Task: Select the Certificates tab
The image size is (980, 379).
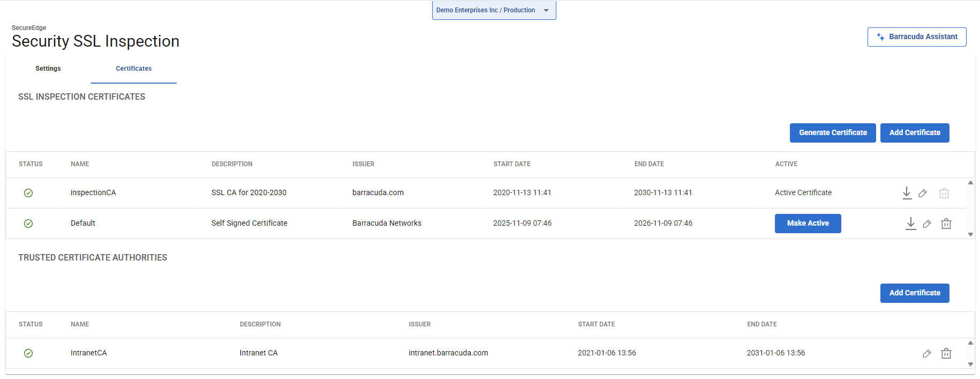Action: 134,69
